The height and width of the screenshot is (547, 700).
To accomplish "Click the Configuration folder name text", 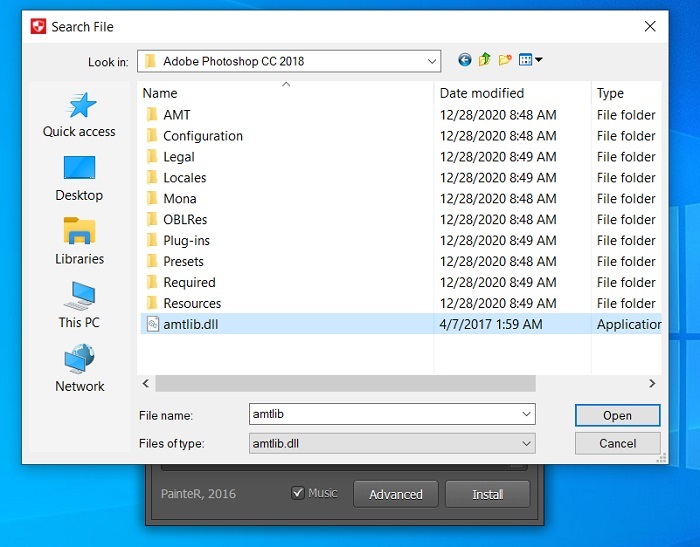I will tap(203, 136).
